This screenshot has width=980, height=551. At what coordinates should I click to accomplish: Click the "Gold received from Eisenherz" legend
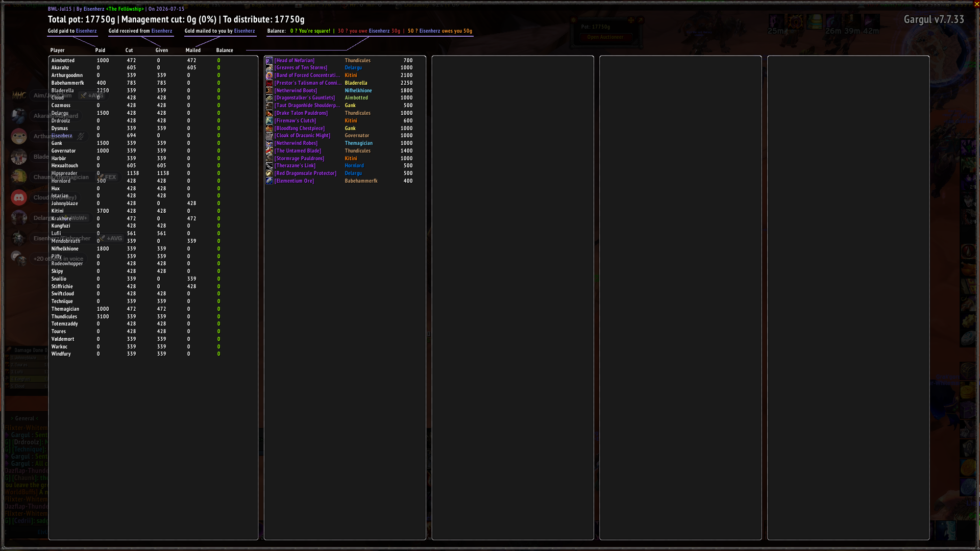pyautogui.click(x=140, y=31)
